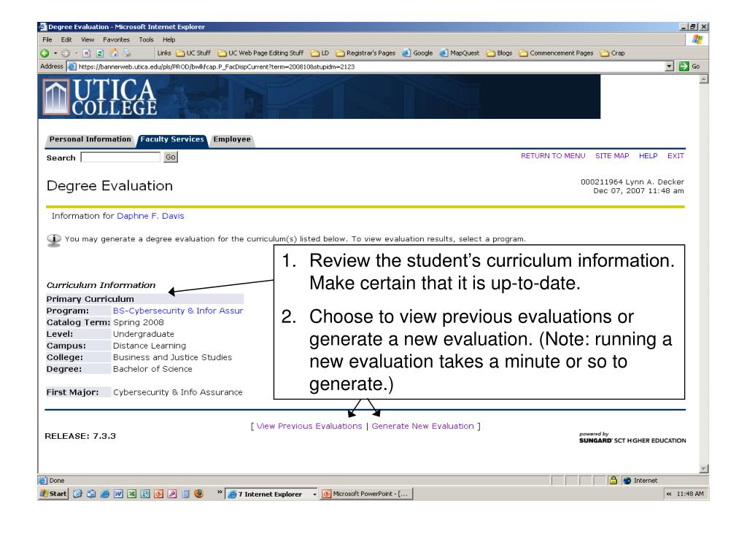
Task: Launch Publisher quick launch icon
Action: 145,494
